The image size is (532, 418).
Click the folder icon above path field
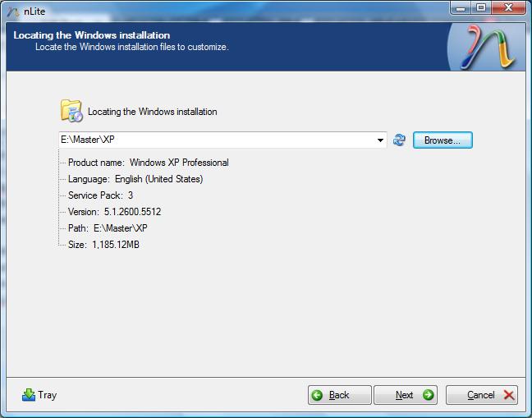point(71,111)
